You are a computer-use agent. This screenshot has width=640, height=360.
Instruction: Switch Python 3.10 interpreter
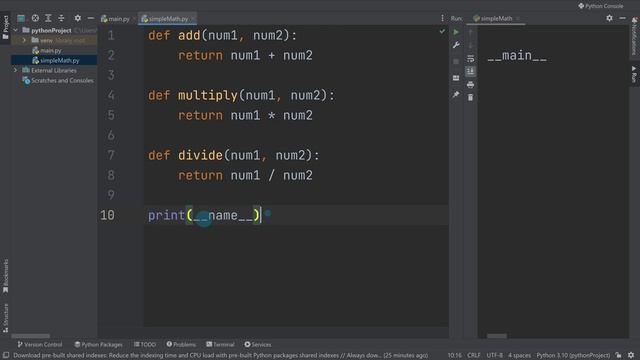(x=573, y=356)
